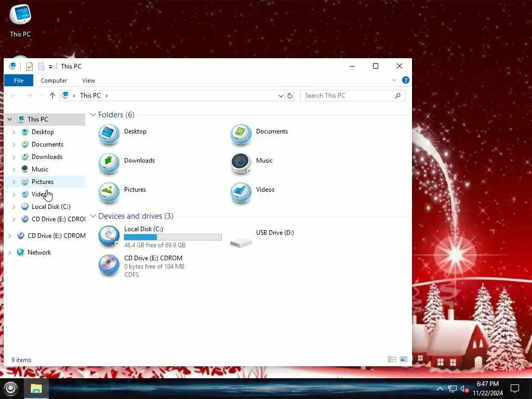Open the Customize Quick Access Toolbar dropdown
Image resolution: width=532 pixels, height=399 pixels.
[50, 67]
